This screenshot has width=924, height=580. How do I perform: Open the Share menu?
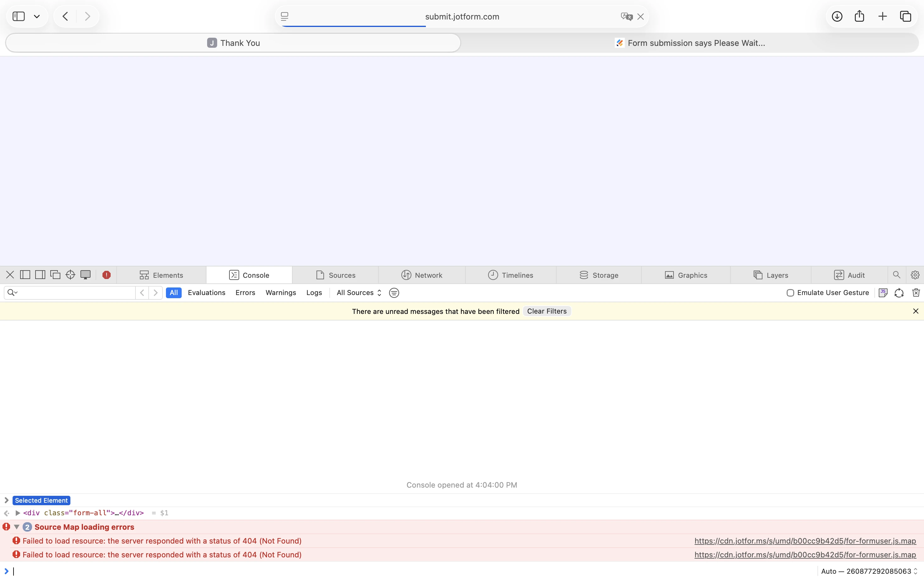coord(860,16)
